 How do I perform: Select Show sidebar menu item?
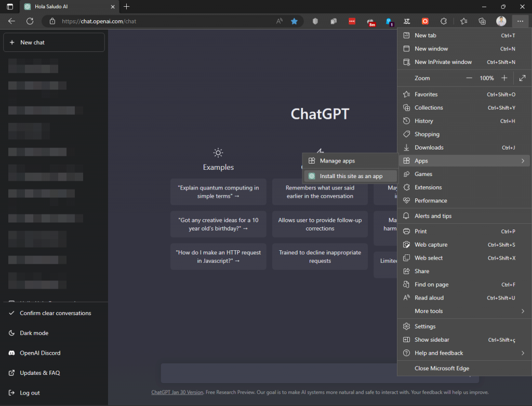tap(464, 340)
